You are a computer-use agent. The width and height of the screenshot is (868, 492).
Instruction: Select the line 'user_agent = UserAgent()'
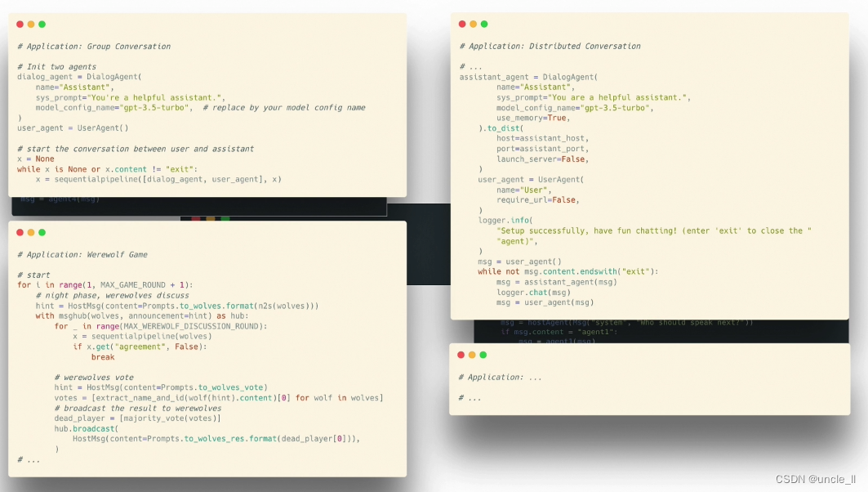pos(73,128)
